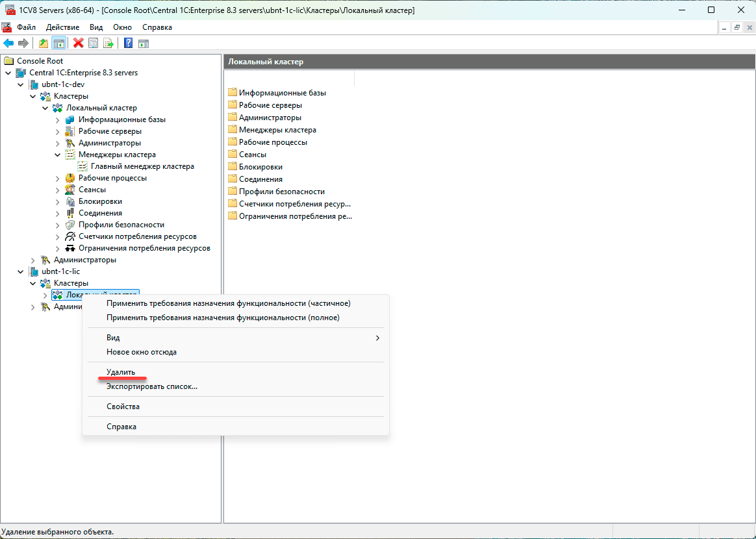Expand Локальный кластер under ubnt-1c-lic
The image size is (756, 539).
pyautogui.click(x=45, y=295)
